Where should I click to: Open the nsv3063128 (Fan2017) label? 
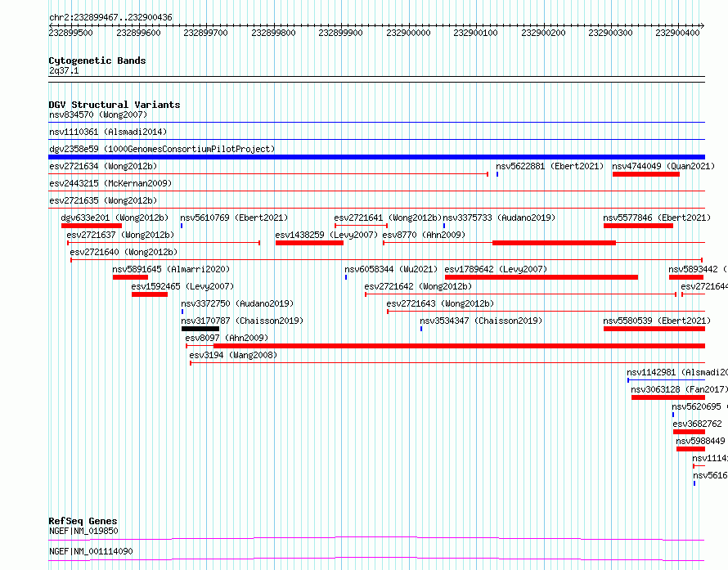(x=679, y=389)
